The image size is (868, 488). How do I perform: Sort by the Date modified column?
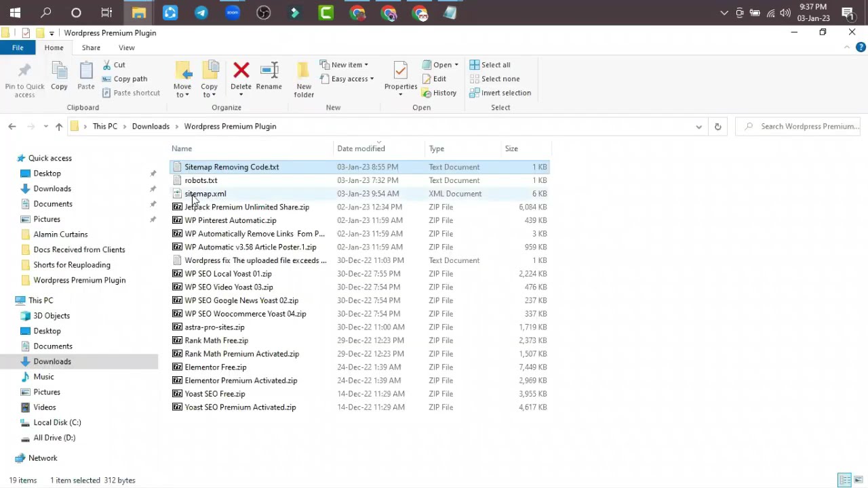(x=361, y=148)
